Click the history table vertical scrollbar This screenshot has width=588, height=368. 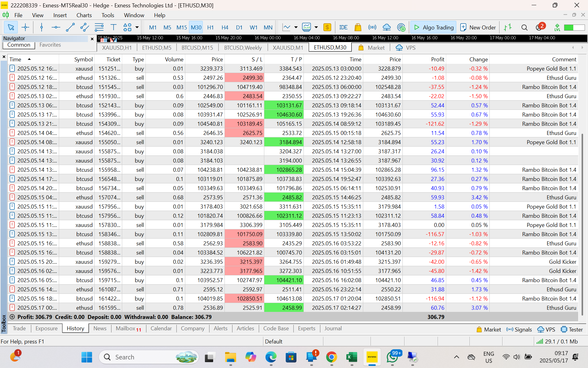coord(582,224)
